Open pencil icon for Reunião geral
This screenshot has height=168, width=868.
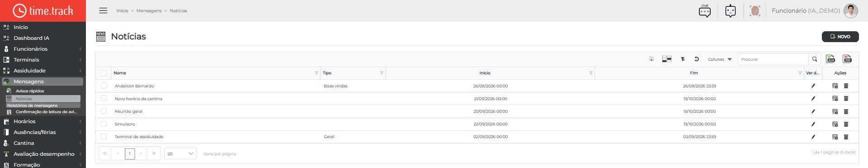click(813, 111)
